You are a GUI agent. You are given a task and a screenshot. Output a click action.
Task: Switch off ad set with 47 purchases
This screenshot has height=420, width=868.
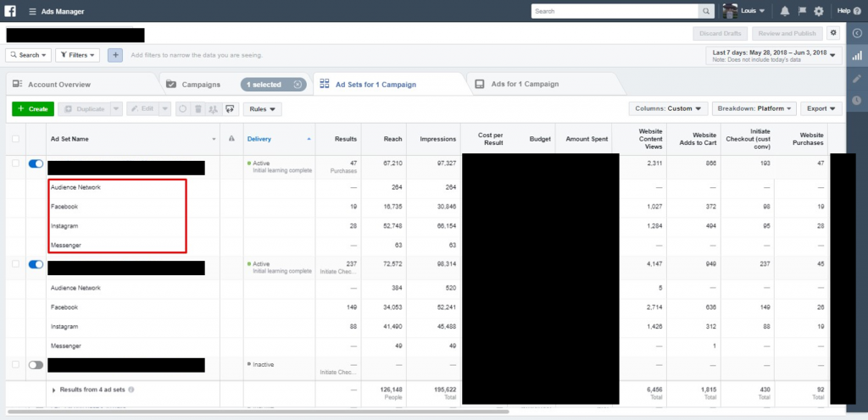point(36,163)
